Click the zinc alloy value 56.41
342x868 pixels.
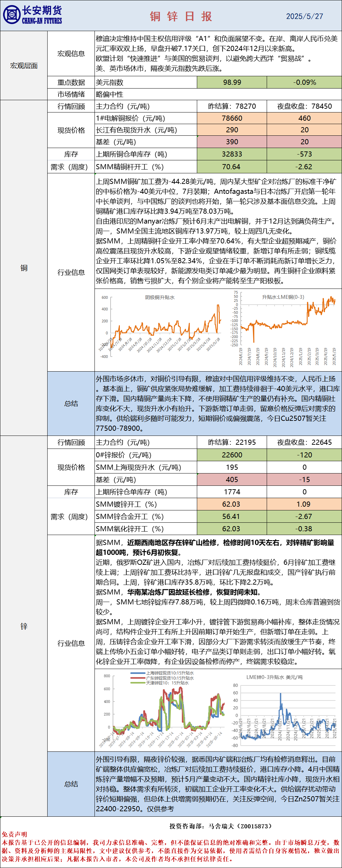[232, 517]
